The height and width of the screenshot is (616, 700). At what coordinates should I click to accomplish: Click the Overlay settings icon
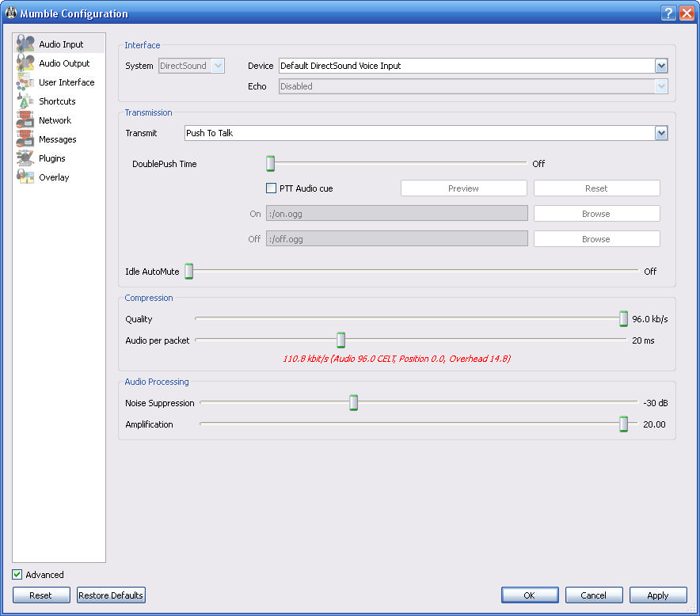pyautogui.click(x=25, y=177)
